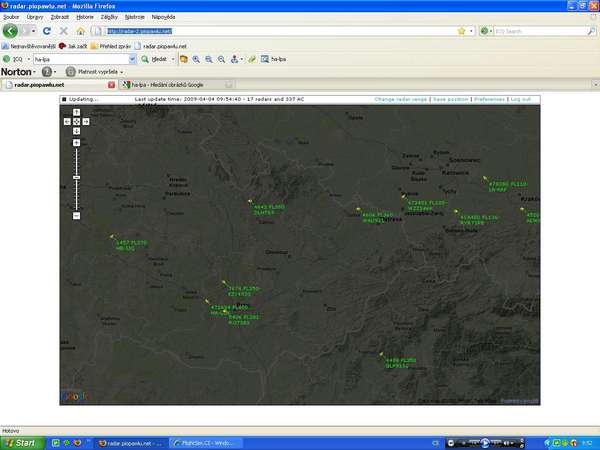
Task: Click the Change radar range link
Action: tap(401, 99)
